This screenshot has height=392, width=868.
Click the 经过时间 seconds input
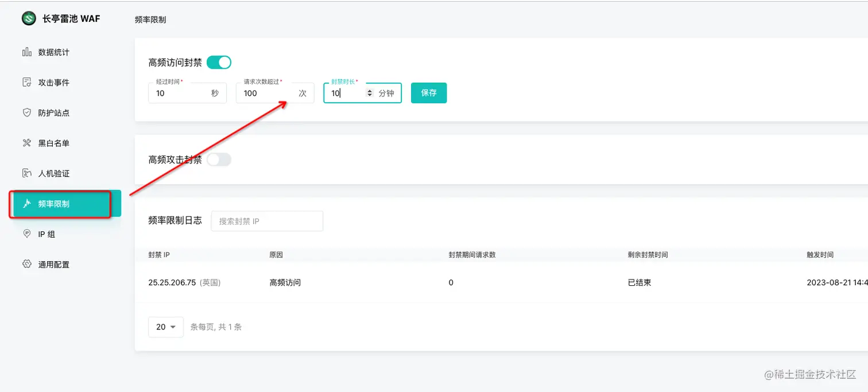coord(187,93)
